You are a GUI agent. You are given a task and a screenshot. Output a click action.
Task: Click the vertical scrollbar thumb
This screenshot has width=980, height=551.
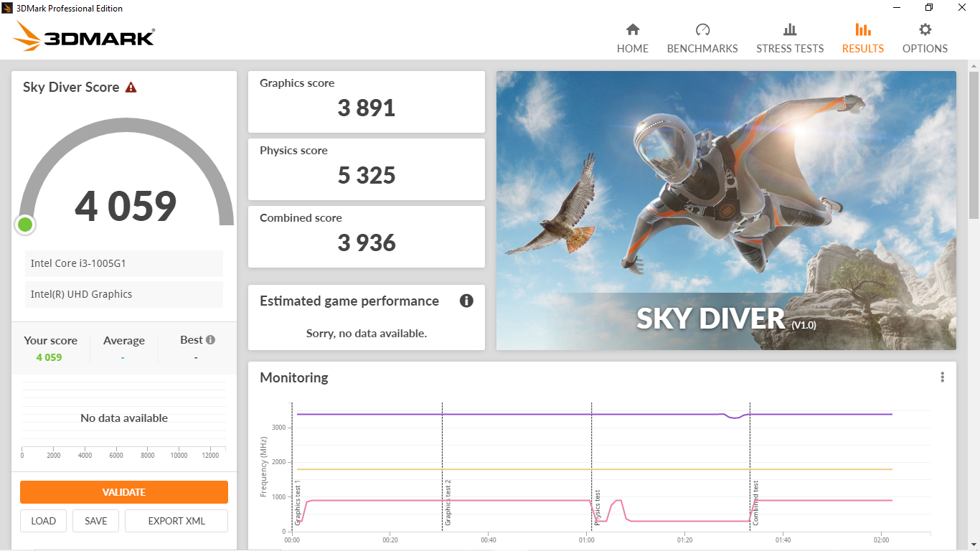[x=974, y=145]
